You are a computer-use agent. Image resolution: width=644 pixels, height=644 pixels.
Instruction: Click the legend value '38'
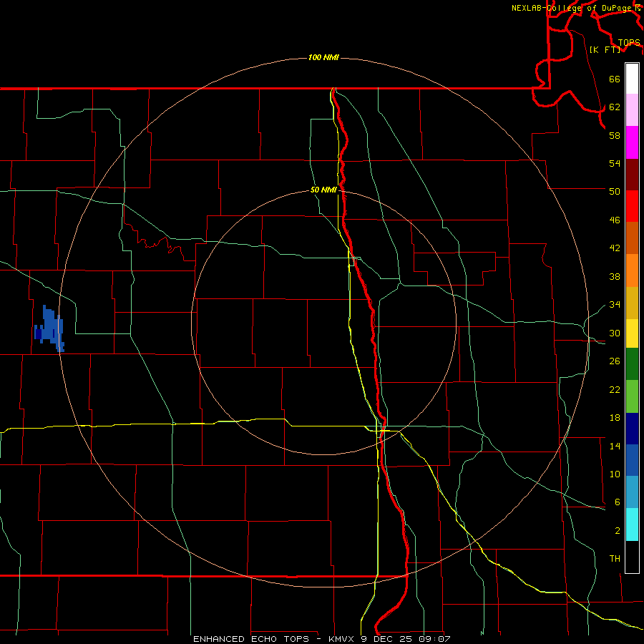coord(615,276)
